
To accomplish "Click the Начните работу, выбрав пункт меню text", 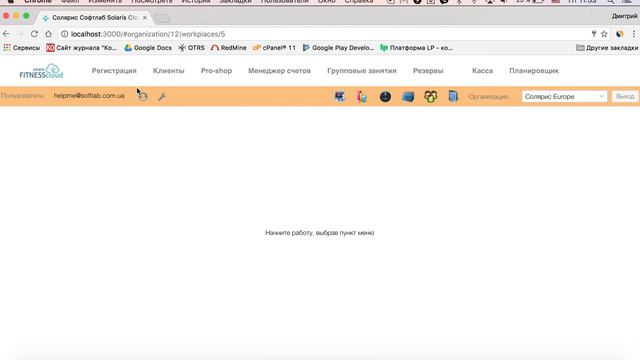I will 320,233.
